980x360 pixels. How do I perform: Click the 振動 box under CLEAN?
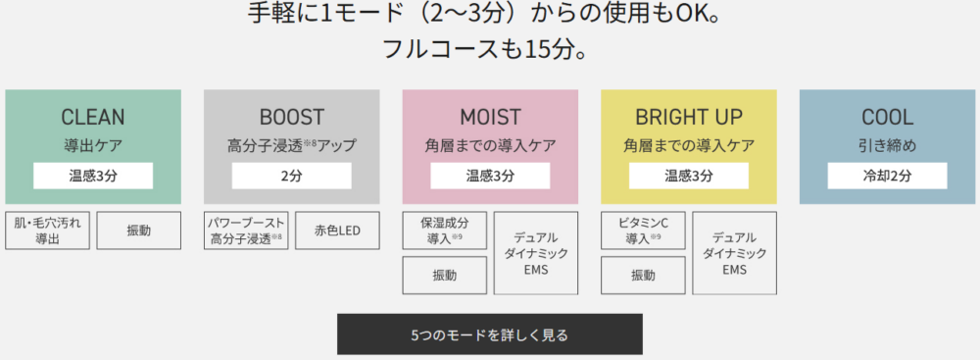[x=139, y=231]
